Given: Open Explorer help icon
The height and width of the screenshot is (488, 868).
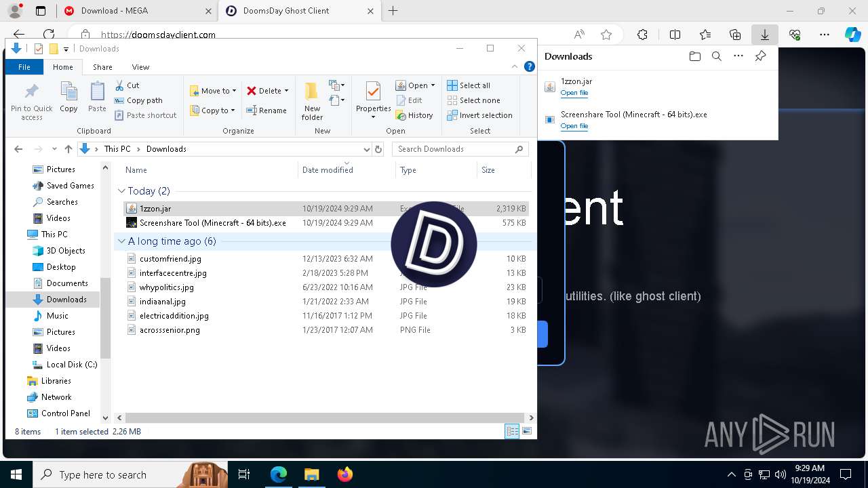Looking at the screenshot, I should [x=530, y=66].
